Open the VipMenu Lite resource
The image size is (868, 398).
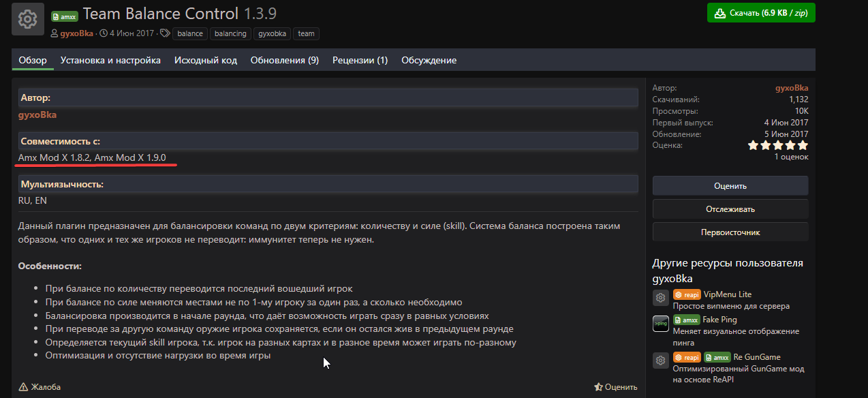coord(728,294)
